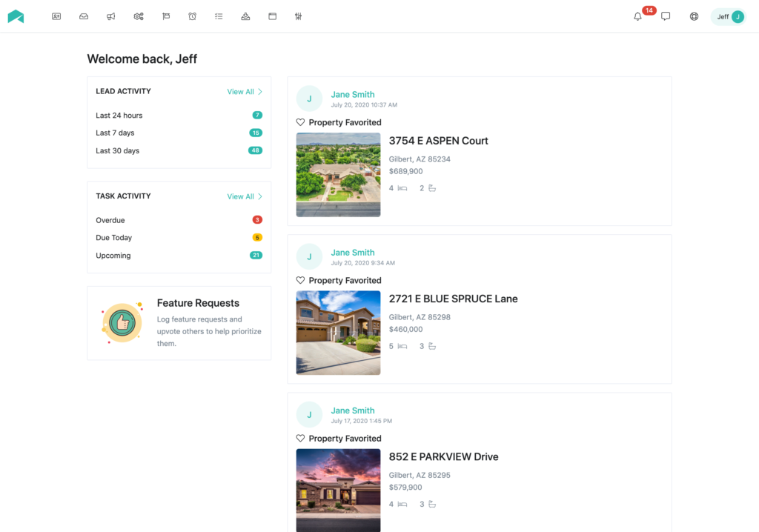Select the Overdue tasks row

click(110, 220)
